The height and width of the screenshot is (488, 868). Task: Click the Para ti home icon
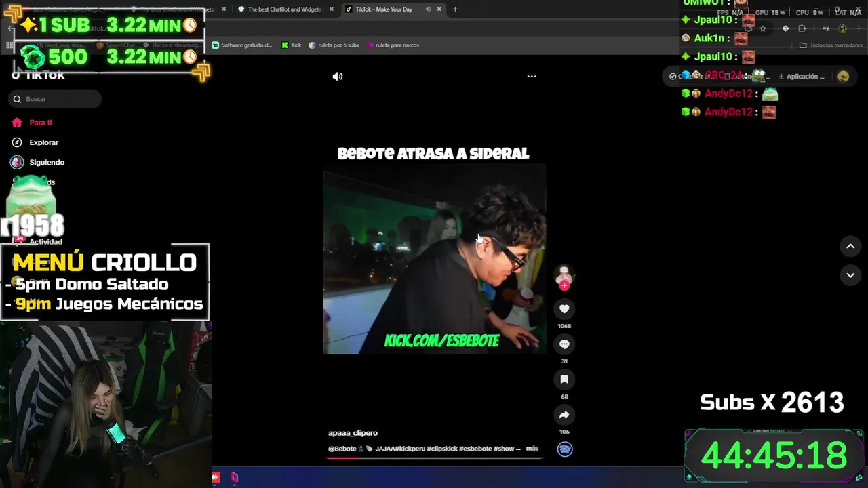click(17, 123)
